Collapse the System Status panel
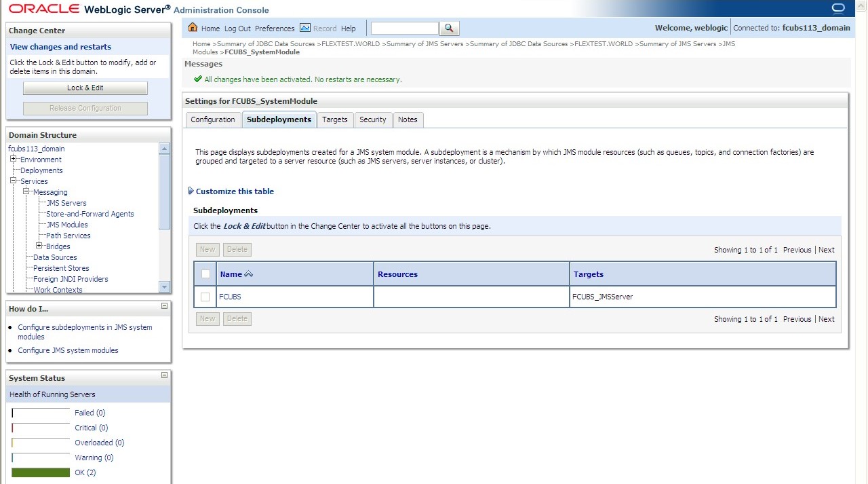This screenshot has height=484, width=868. (163, 375)
